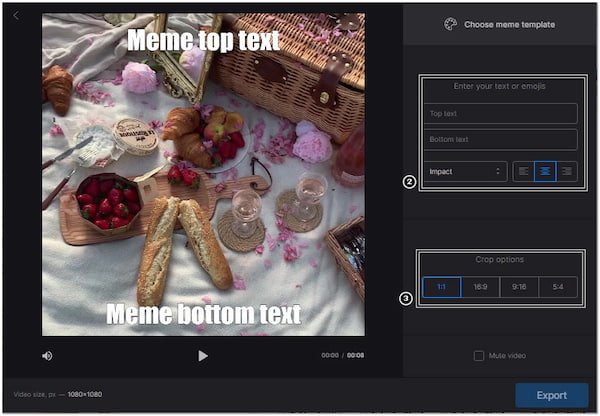Enable the Mute video checkbox

tap(479, 356)
